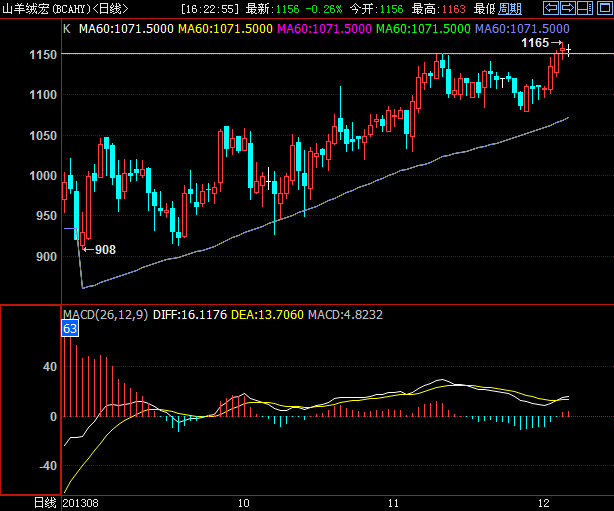
Task: Click the 日线 label at bottom left
Action: coord(45,503)
